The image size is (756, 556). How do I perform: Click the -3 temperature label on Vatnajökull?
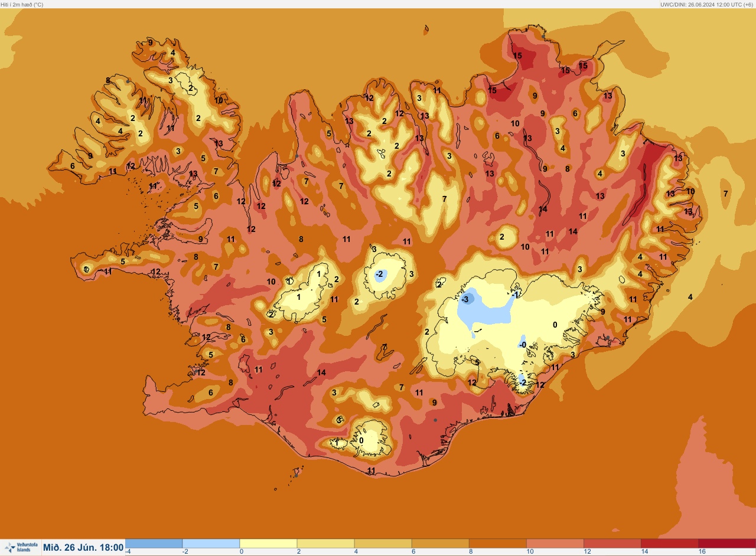coord(465,300)
